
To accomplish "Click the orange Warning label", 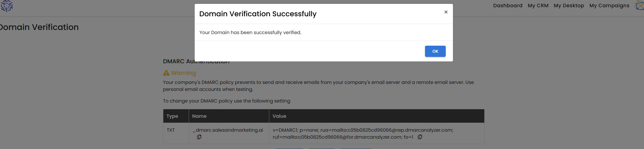I will coord(184,73).
